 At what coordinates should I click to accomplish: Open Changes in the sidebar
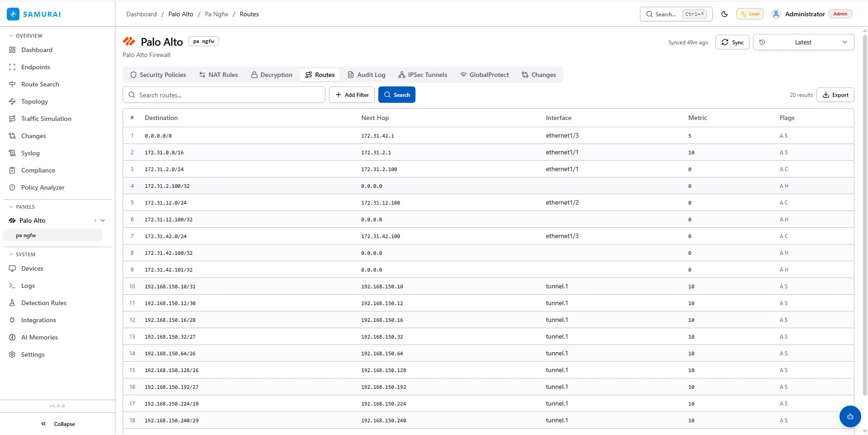point(33,136)
